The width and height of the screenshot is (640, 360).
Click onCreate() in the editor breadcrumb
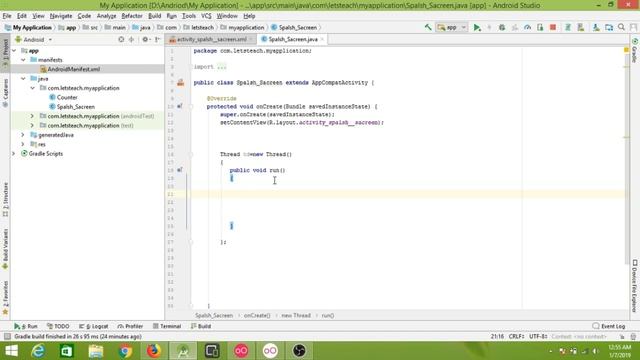pos(257,316)
